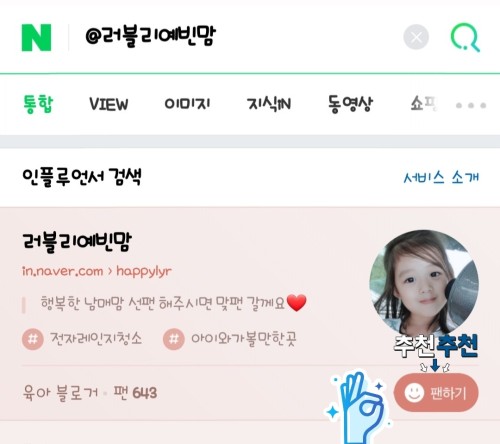Image resolution: width=500 pixels, height=444 pixels.
Task: Click the 서비스 소개 link
Action: point(441,177)
